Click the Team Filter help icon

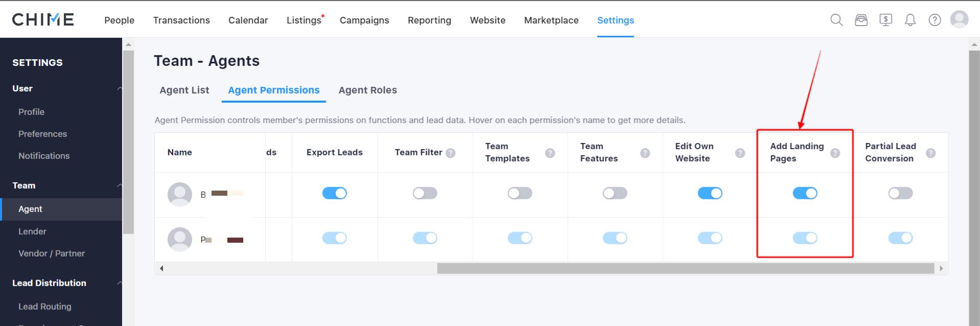tap(450, 153)
